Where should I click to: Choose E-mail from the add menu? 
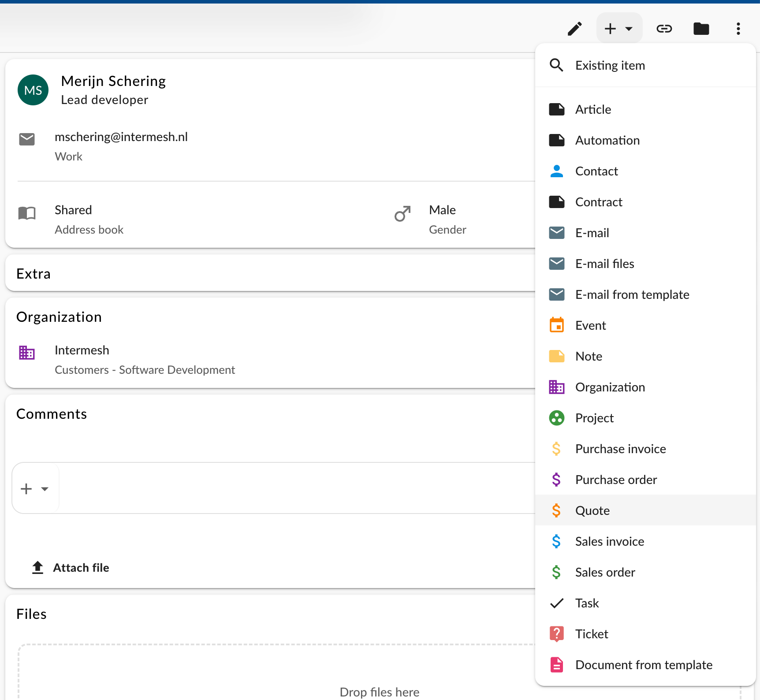645,233
